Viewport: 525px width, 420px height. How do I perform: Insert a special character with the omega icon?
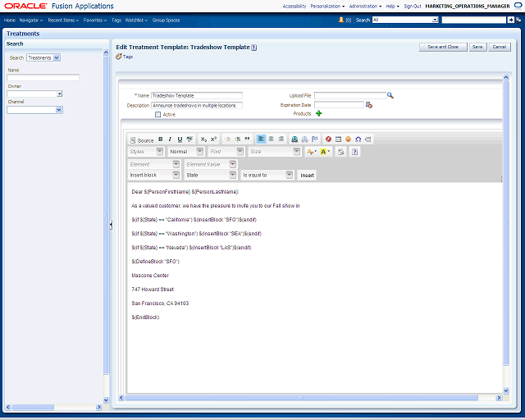coord(358,139)
